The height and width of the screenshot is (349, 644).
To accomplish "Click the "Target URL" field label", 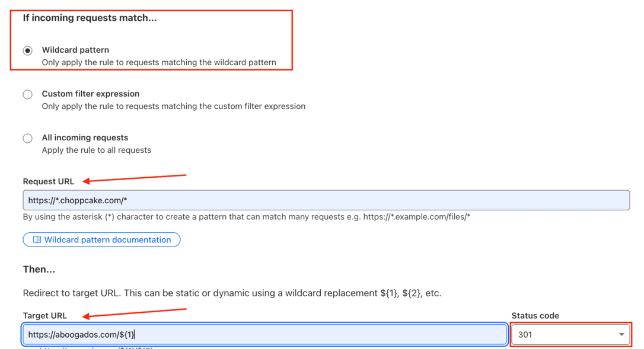I will click(45, 316).
